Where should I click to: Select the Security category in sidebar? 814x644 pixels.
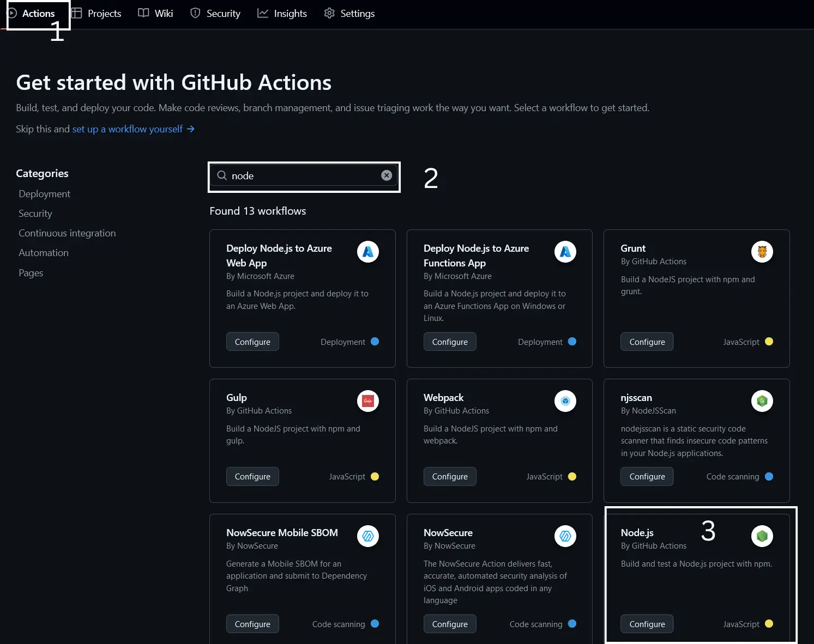click(x=35, y=214)
